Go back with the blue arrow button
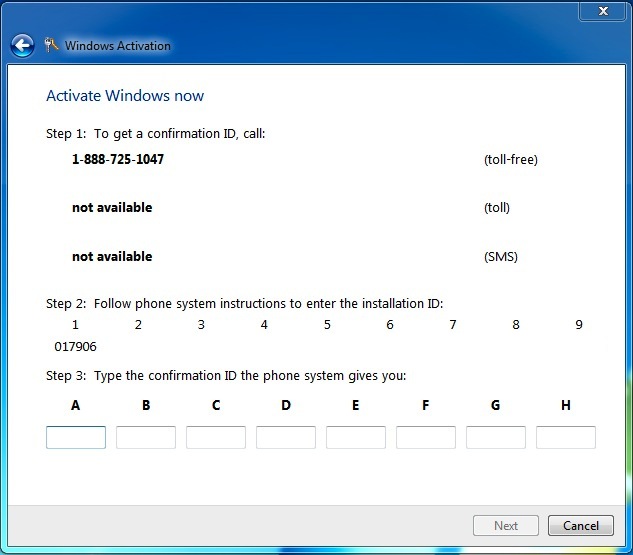 pos(22,45)
